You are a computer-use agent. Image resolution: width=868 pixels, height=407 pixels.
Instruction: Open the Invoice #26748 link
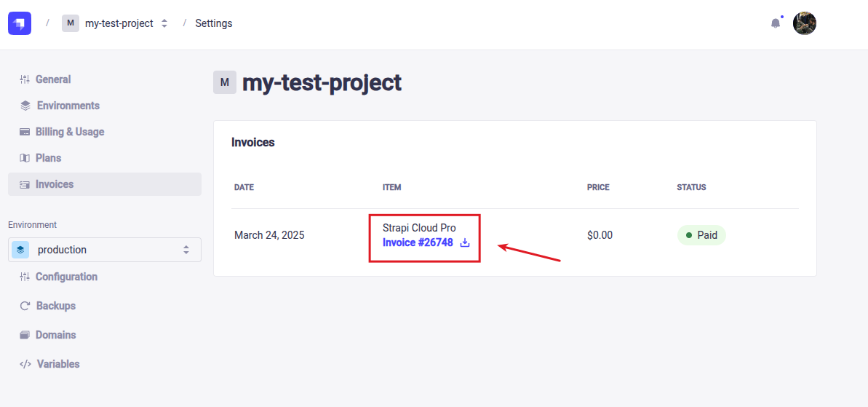click(418, 242)
